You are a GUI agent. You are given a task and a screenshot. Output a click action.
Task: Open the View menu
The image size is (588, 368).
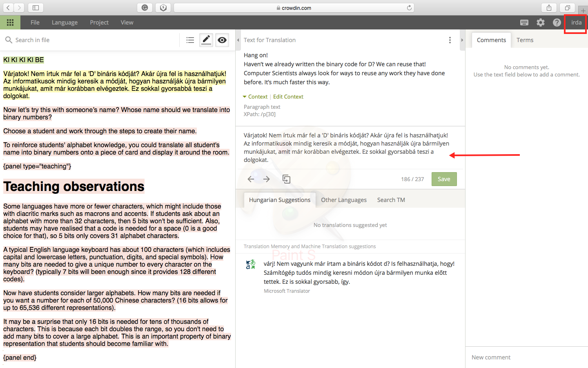(127, 22)
